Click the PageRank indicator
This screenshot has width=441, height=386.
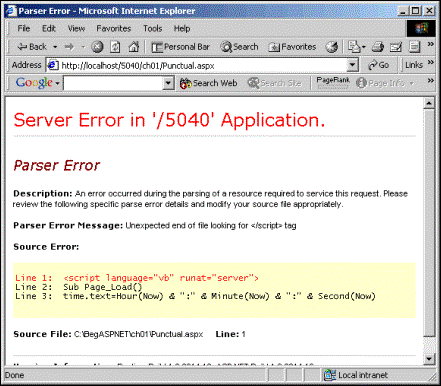(x=333, y=83)
